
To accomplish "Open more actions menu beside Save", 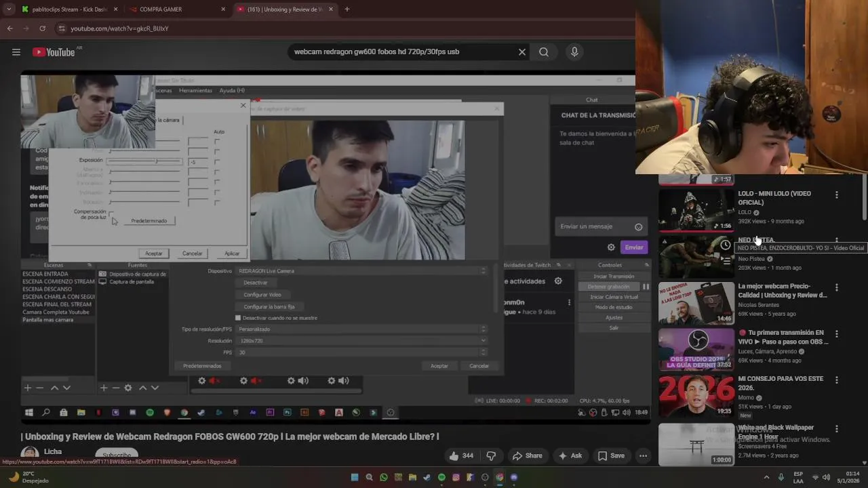I will [643, 455].
